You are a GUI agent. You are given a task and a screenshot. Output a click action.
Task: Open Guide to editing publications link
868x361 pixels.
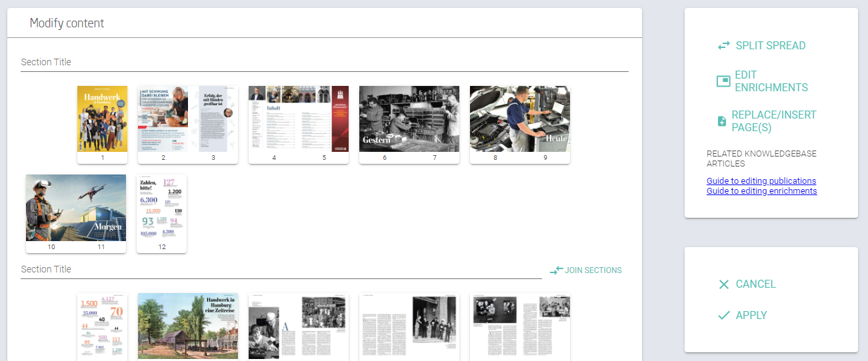click(761, 181)
